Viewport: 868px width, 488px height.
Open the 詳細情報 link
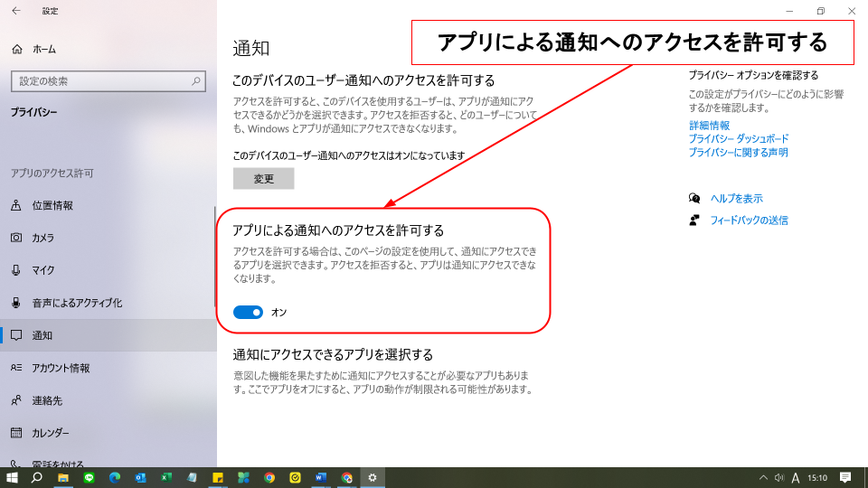(x=709, y=126)
